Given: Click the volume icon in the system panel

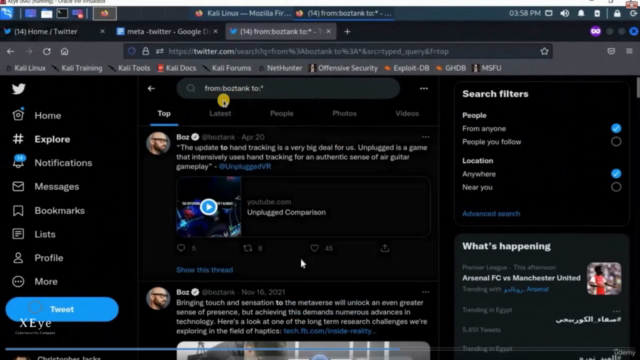Looking at the screenshot, I should [x=564, y=13].
